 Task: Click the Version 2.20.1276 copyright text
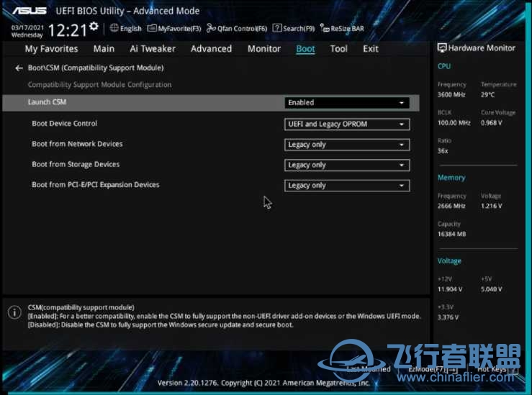click(263, 383)
